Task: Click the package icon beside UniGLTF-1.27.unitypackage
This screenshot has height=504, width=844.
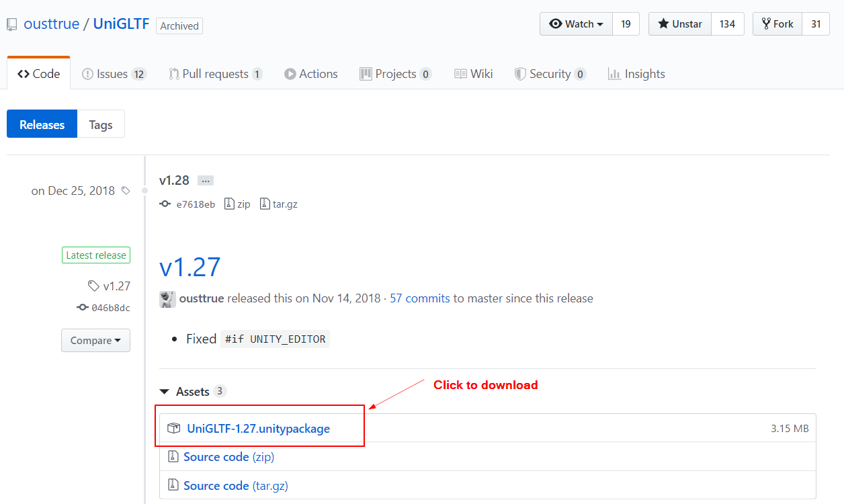Action: pyautogui.click(x=174, y=429)
